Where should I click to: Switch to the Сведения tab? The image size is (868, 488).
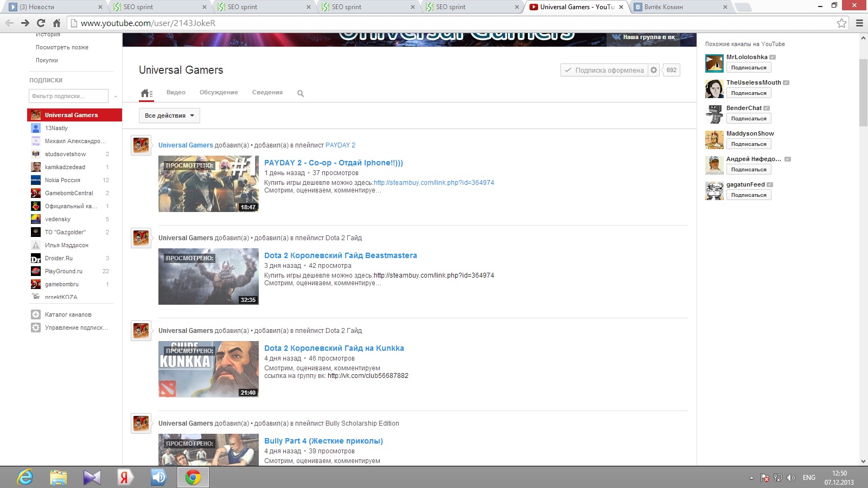(267, 92)
